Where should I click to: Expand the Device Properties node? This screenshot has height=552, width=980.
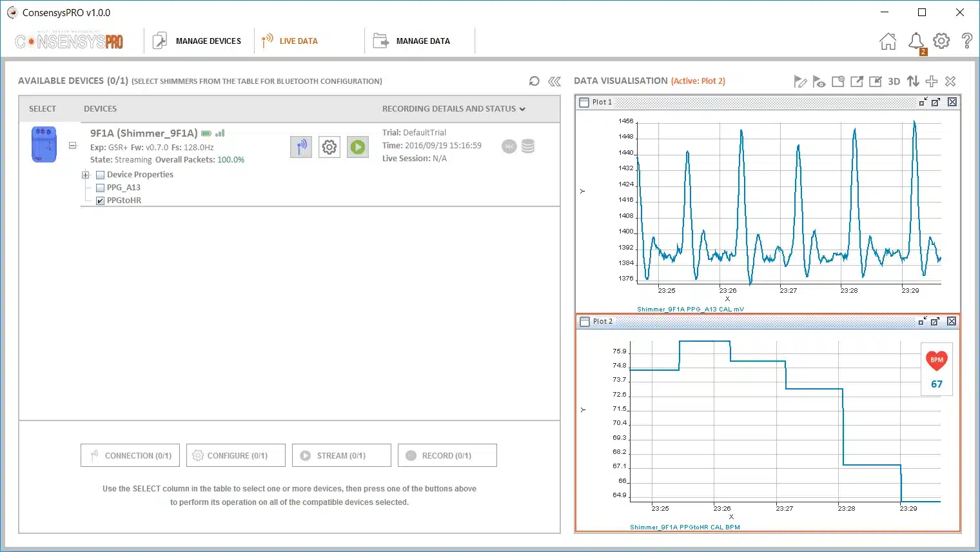tap(85, 175)
